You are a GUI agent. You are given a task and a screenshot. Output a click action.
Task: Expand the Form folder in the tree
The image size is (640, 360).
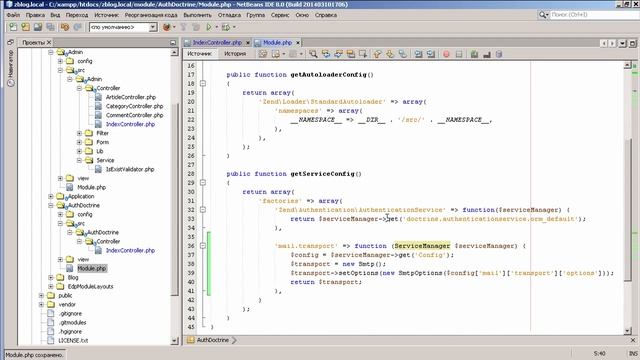tap(80, 142)
